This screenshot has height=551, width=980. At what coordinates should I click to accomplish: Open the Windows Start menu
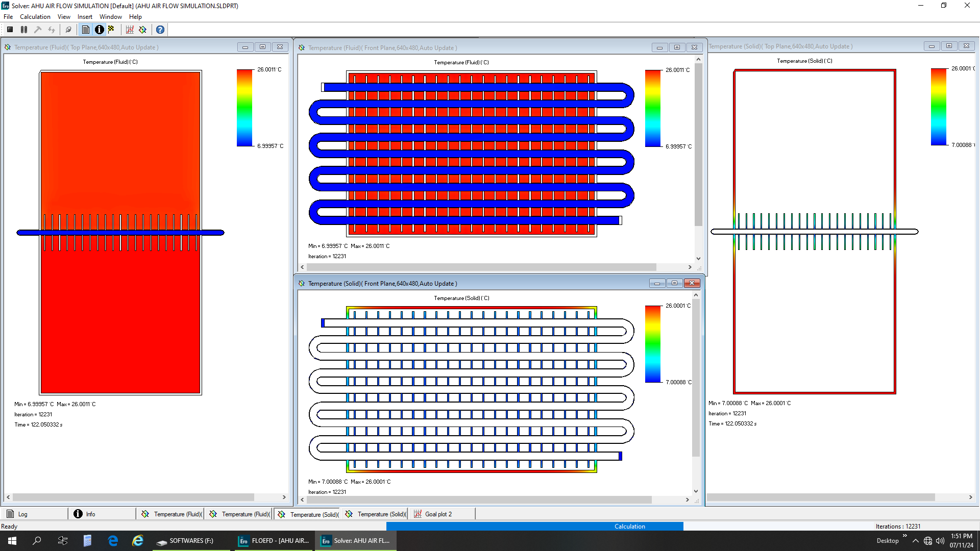[x=12, y=541]
